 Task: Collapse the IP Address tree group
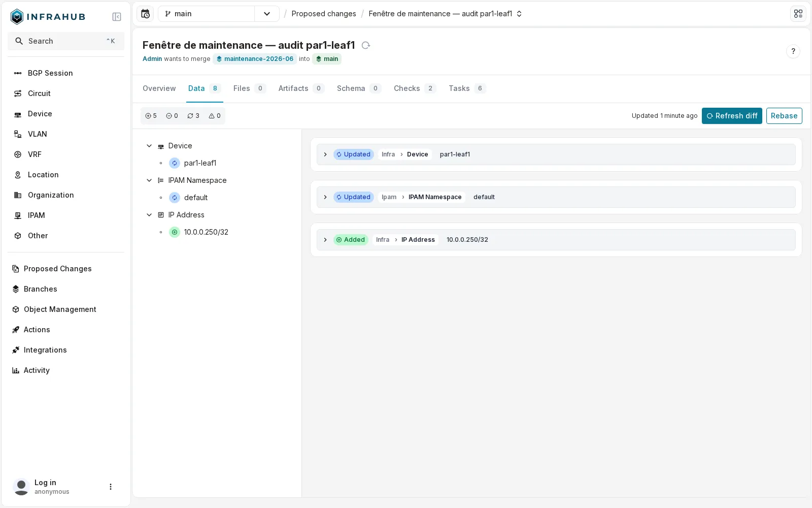click(149, 215)
